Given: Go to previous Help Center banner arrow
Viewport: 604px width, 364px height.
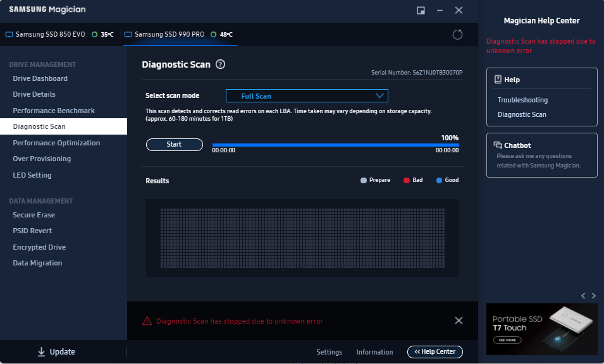Looking at the screenshot, I should (x=583, y=296).
